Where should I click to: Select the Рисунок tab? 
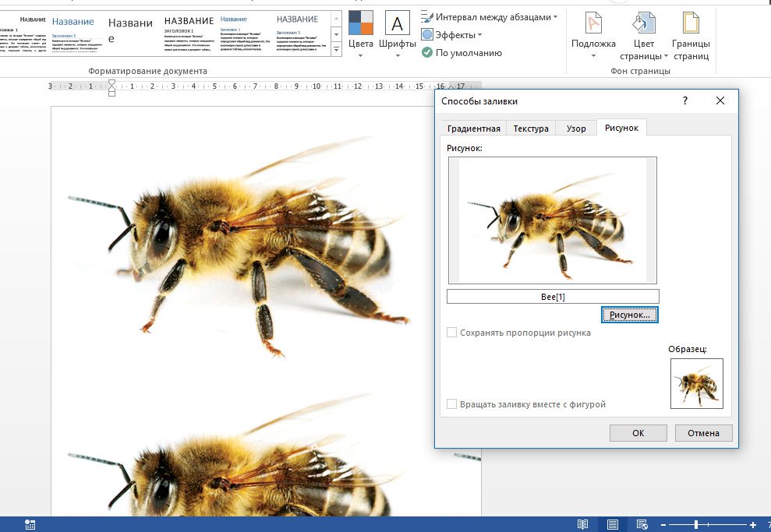click(621, 128)
